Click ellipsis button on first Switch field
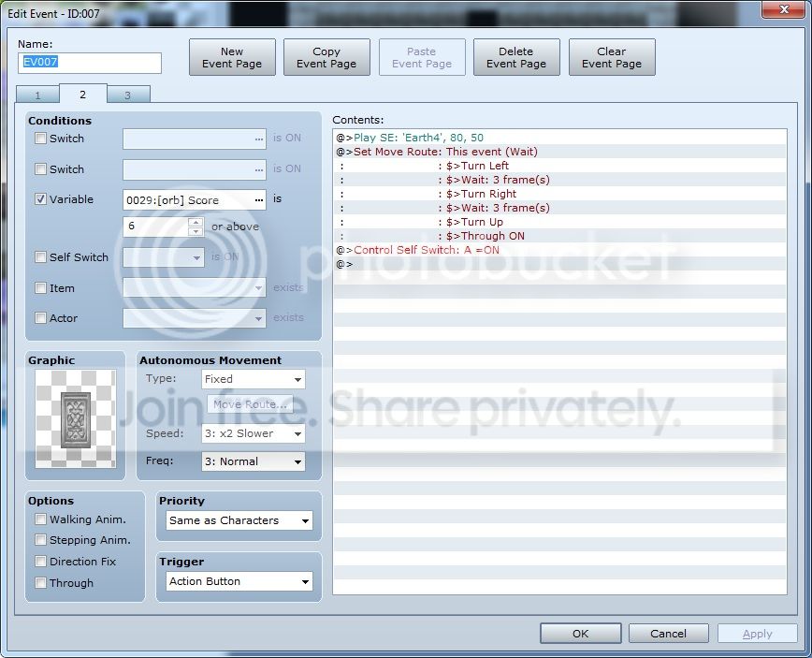 click(x=259, y=139)
